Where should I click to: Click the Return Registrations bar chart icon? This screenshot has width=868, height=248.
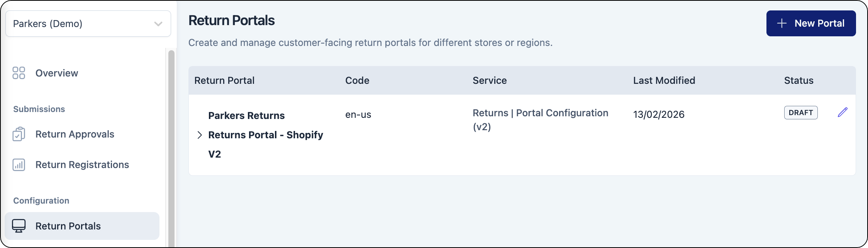click(19, 165)
